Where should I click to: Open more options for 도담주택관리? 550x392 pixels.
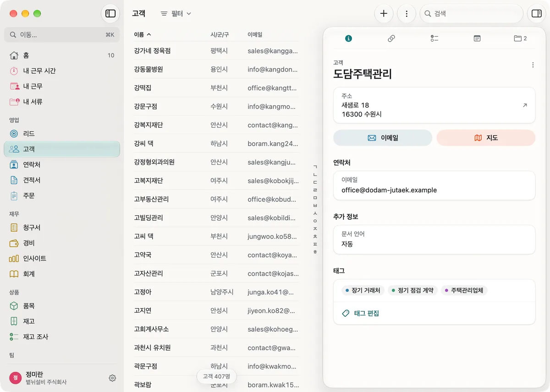coord(533,65)
